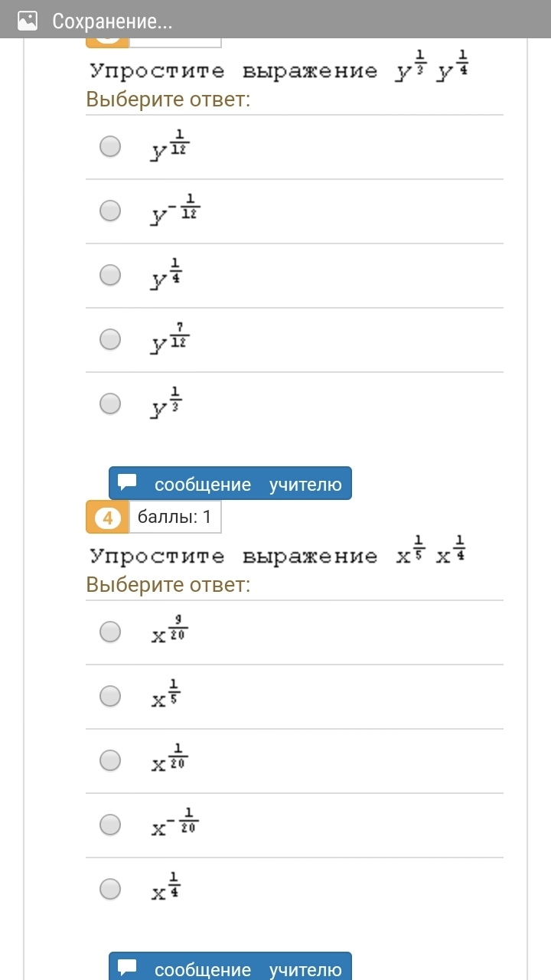Tap the "Сохранение..." notification text

coord(112,21)
